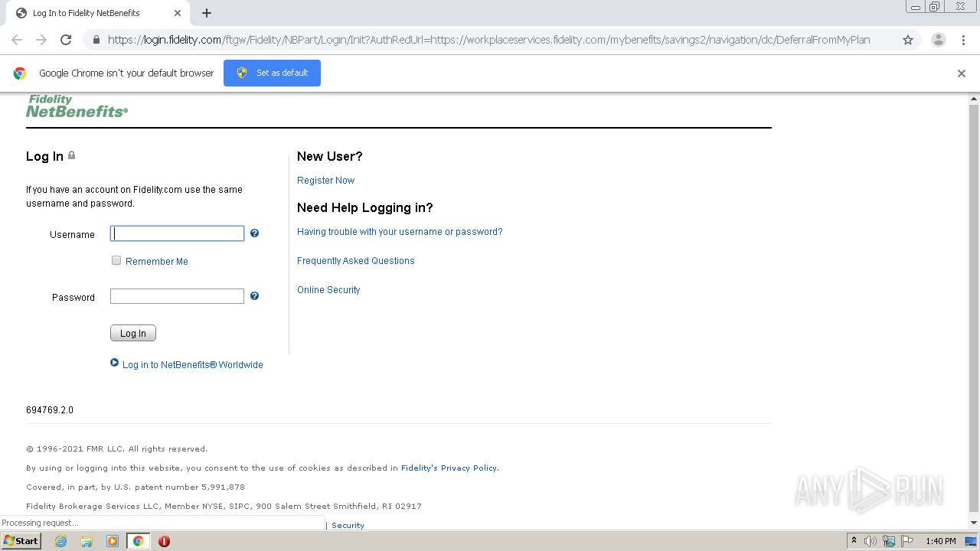The image size is (980, 551).
Task: Click the Chrome back navigation arrow
Action: (17, 40)
